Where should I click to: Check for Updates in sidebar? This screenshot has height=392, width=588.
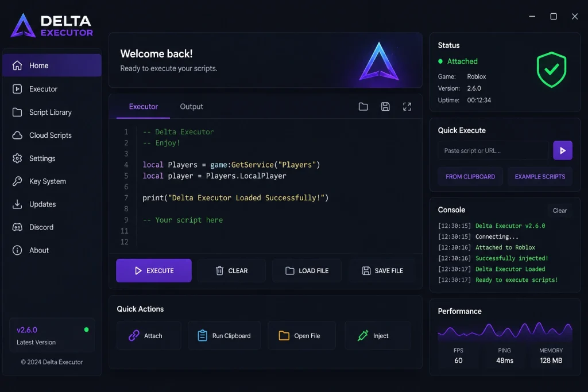point(52,204)
